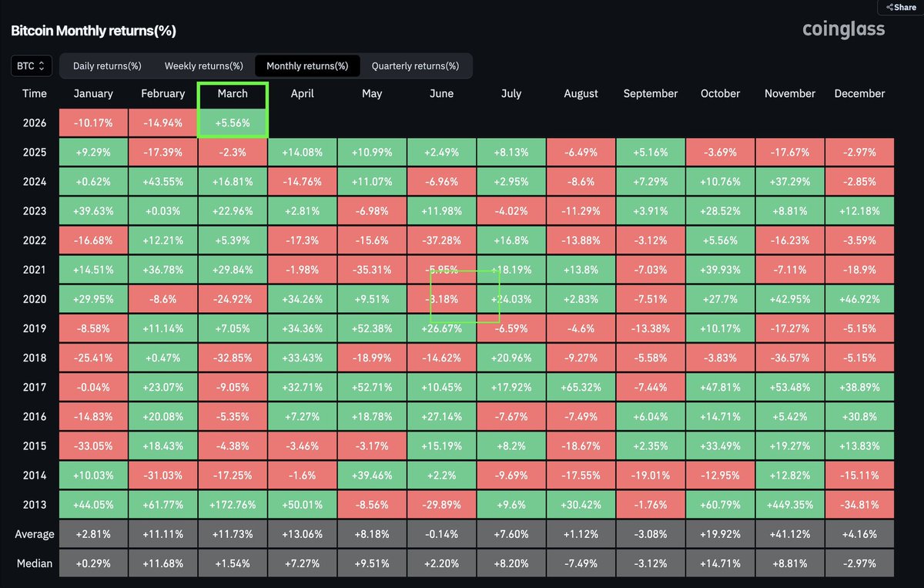The image size is (924, 588).
Task: Select the 2016 June cell +27.14%
Action: [441, 416]
